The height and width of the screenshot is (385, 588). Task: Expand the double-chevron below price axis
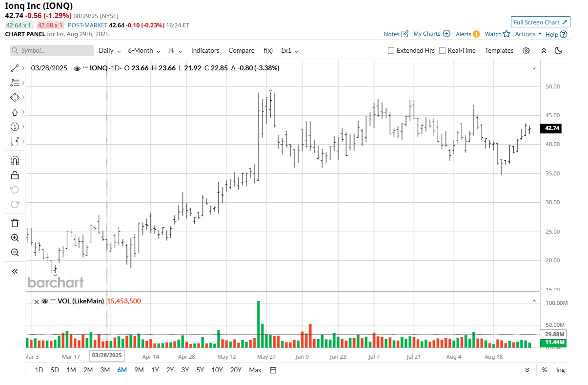[527, 370]
